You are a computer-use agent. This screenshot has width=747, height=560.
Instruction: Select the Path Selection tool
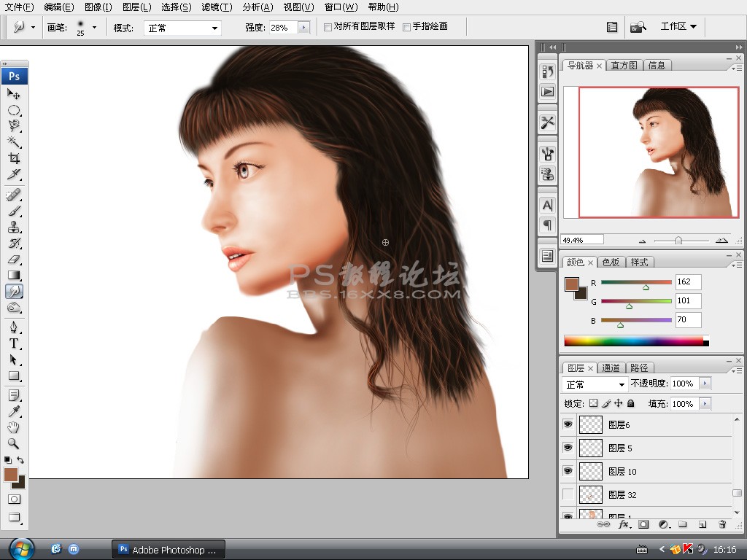coord(14,359)
